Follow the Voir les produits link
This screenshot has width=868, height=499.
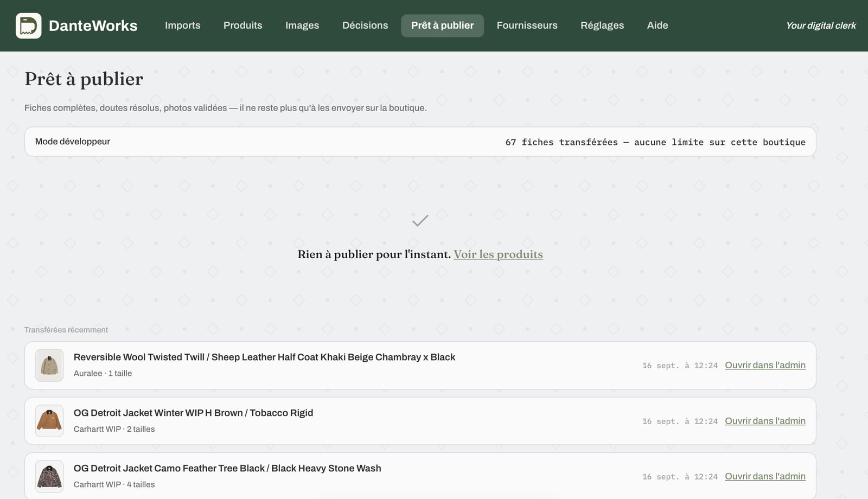[498, 254]
